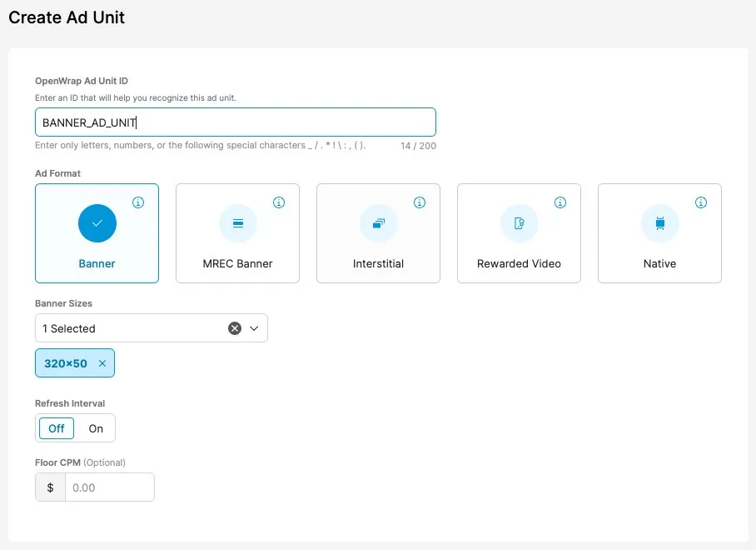Select the Rewarded Video ad format icon
Image resolution: width=756 pixels, height=550 pixels.
pyautogui.click(x=519, y=223)
